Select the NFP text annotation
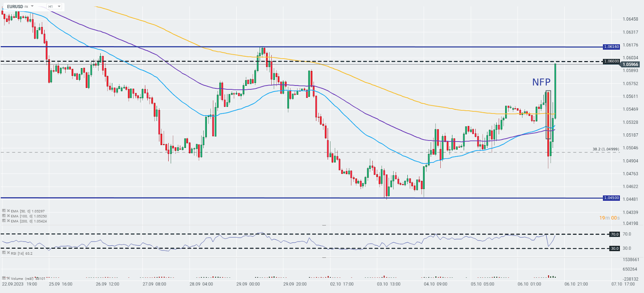Image resolution: width=644 pixels, height=293 pixels. [541, 82]
